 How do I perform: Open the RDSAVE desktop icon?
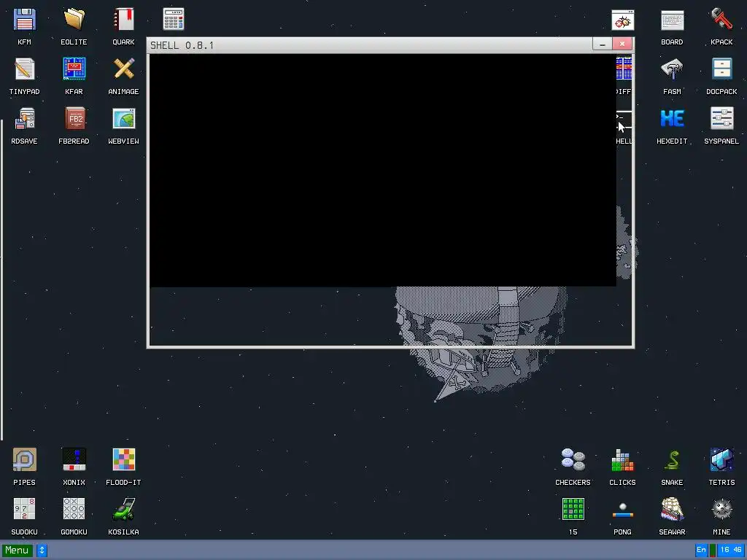coord(24,119)
